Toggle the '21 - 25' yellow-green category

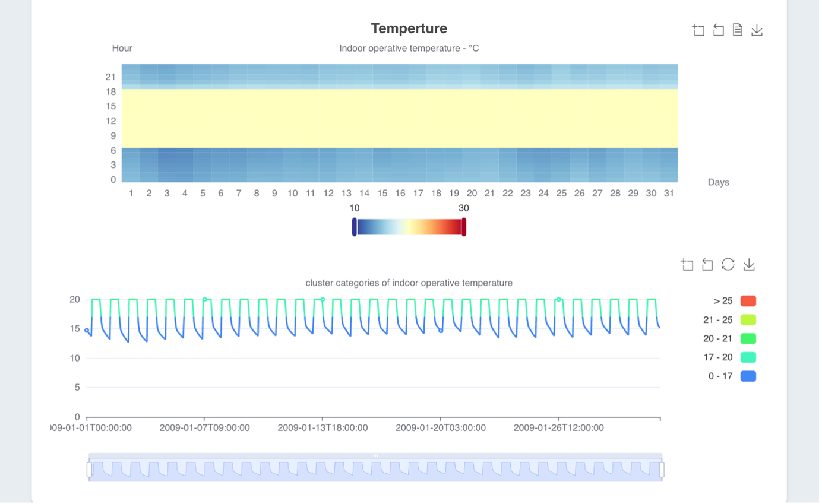coord(748,320)
